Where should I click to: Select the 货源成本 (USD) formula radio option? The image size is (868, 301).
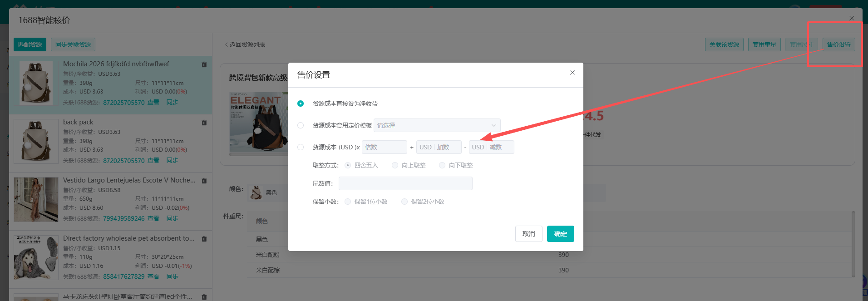pos(301,147)
